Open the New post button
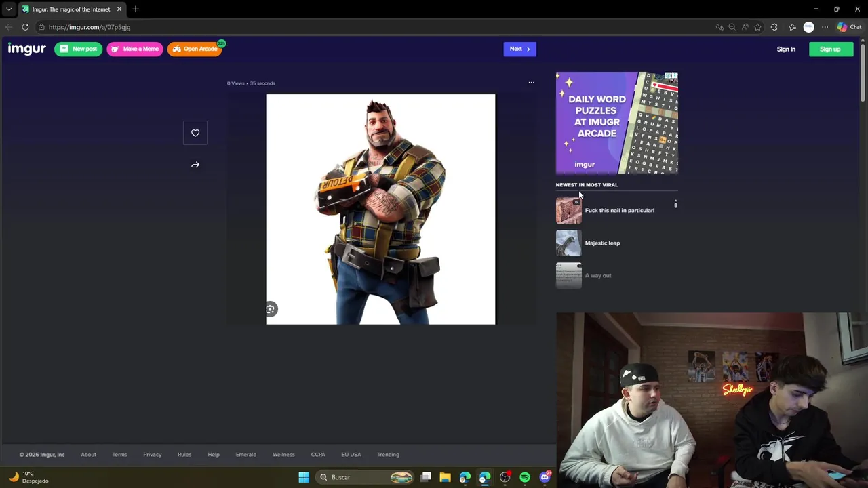This screenshot has width=868, height=488. pos(78,49)
